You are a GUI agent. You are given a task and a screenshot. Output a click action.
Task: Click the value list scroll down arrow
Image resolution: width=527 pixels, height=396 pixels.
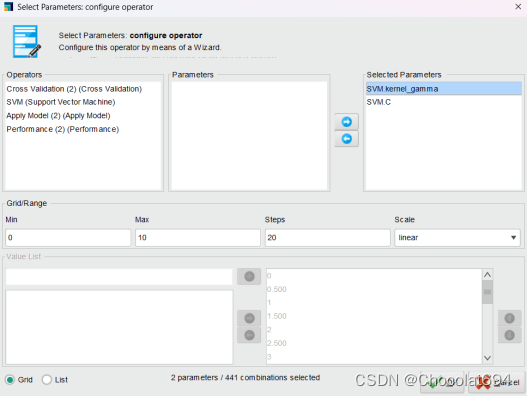(x=487, y=358)
